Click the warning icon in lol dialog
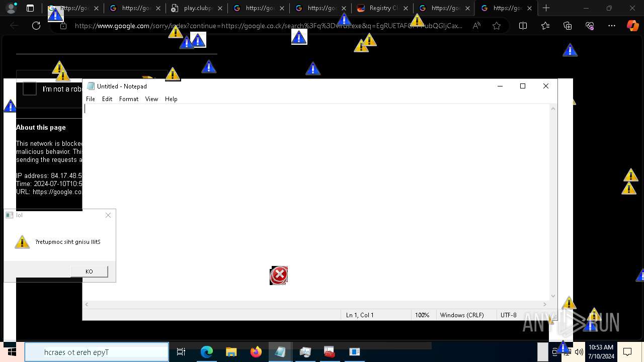Viewport: 644px width, 362px height. pos(22,242)
